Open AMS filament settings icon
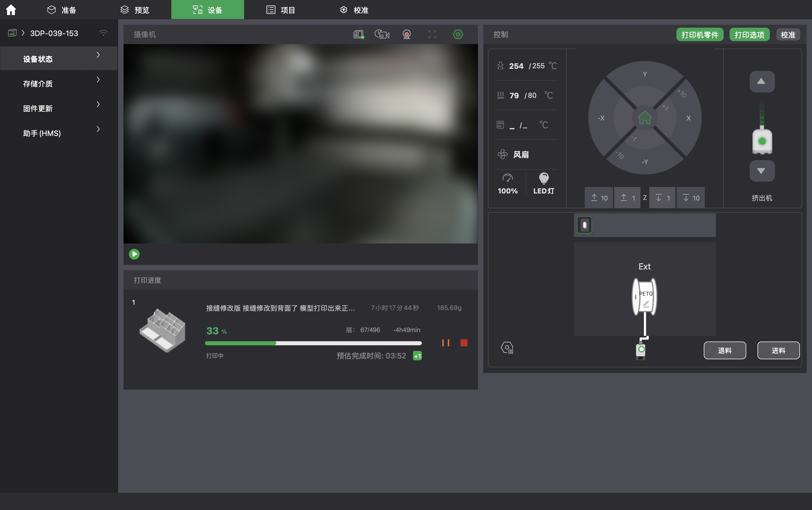812x510 pixels. (x=507, y=347)
